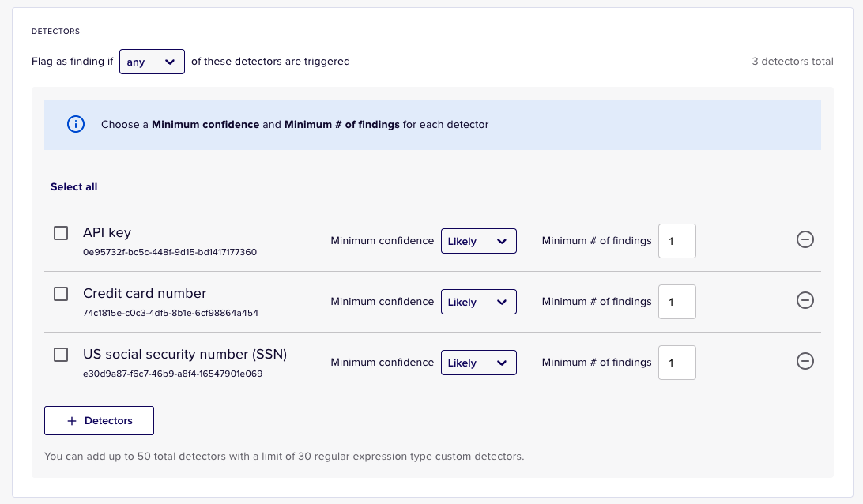Click Credit card Minimum # of findings input

pos(676,302)
